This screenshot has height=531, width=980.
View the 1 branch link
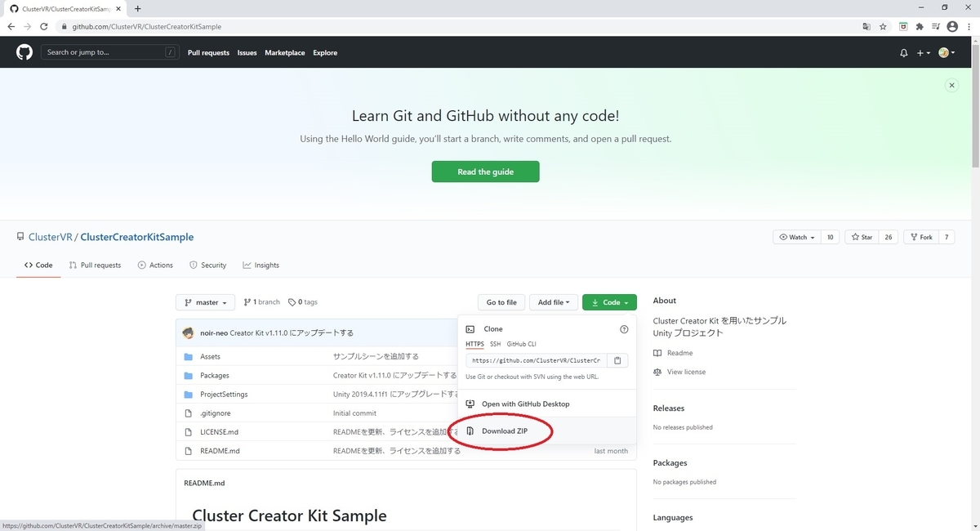click(x=261, y=302)
